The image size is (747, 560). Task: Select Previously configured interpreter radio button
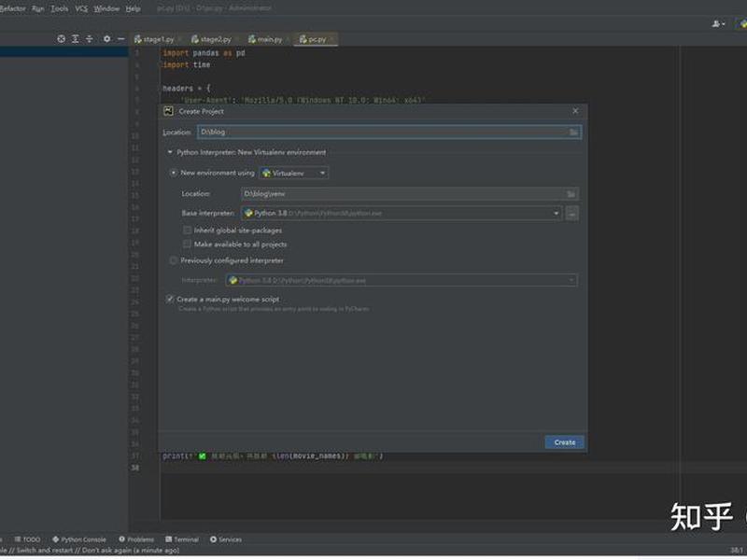tap(174, 260)
